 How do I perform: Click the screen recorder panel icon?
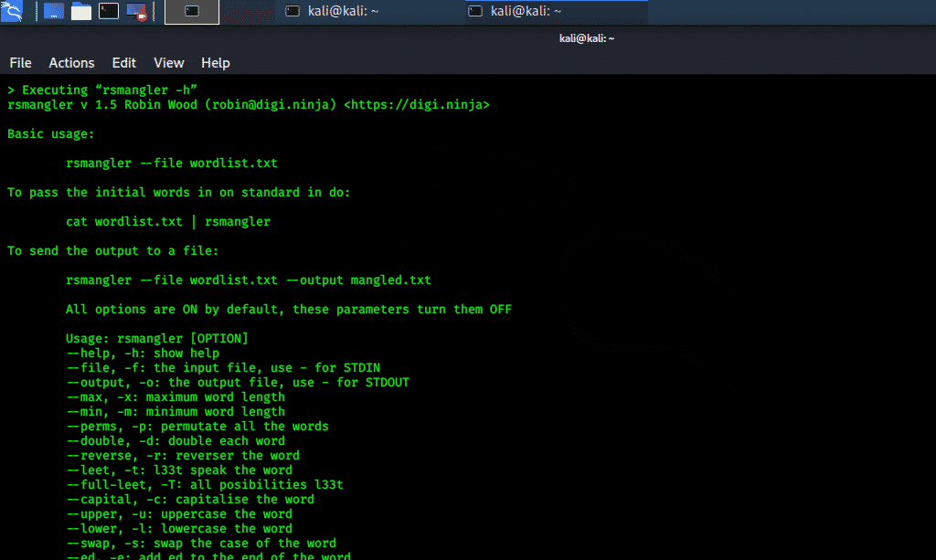click(137, 12)
